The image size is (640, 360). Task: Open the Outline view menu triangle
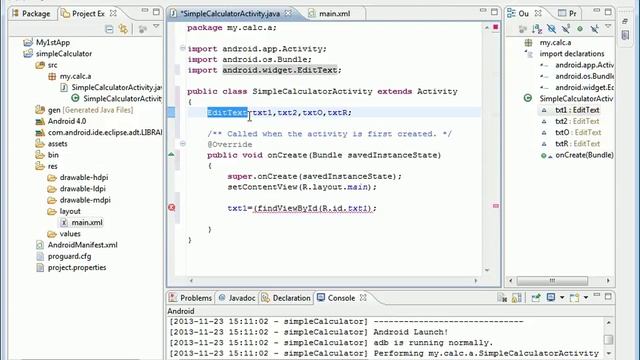point(608,27)
